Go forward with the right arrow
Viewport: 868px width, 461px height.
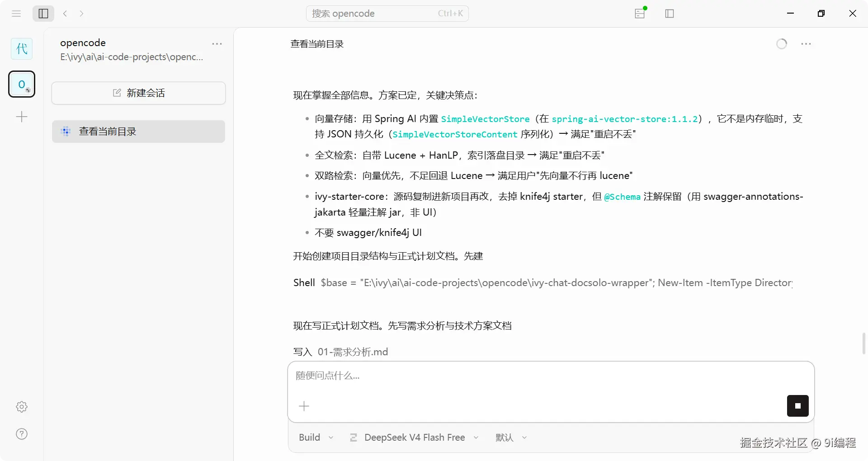81,14
